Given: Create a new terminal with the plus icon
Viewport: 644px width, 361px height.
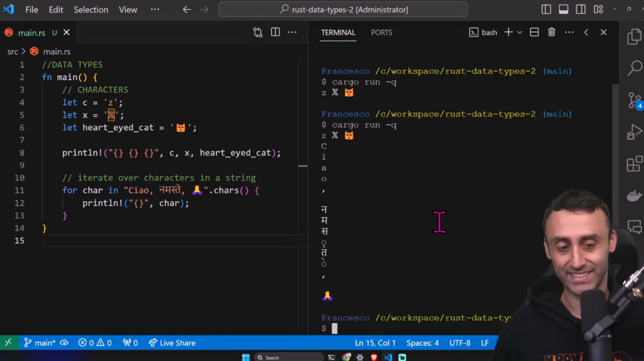Looking at the screenshot, I should [508, 32].
